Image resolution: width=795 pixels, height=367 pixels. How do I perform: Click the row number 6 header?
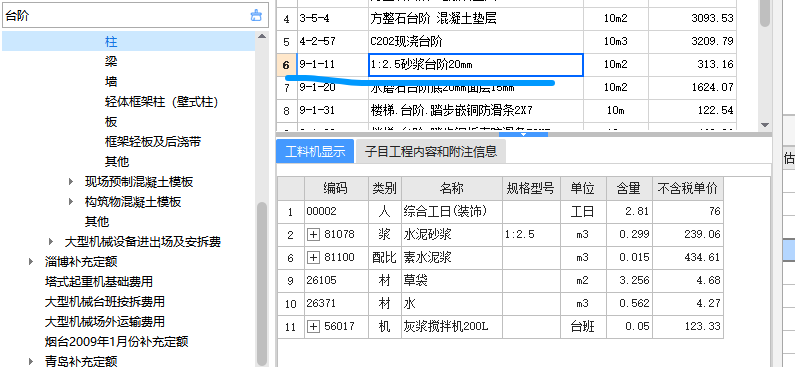[286, 65]
